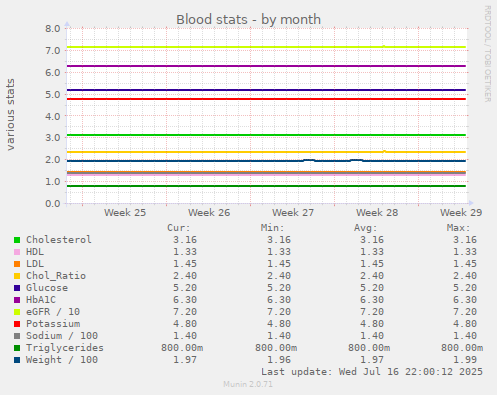Click the Triglycerides Cur value 800.00m
The image size is (497, 395).
pos(182,348)
